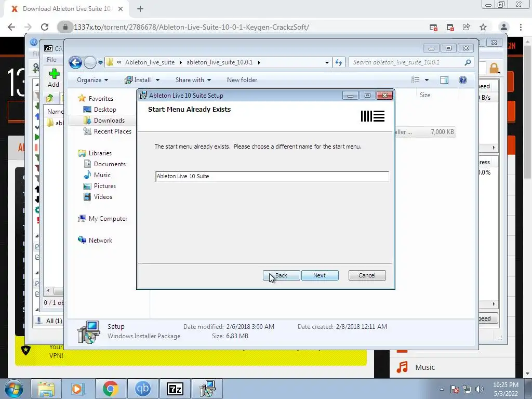Image resolution: width=532 pixels, height=399 pixels.
Task: Toggle the preview pane icon
Action: point(444,80)
